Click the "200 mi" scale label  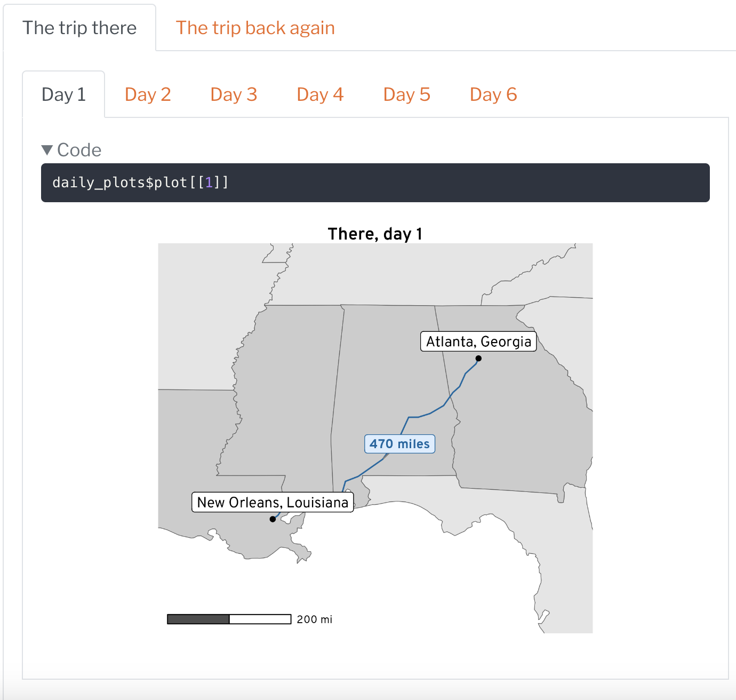(314, 619)
